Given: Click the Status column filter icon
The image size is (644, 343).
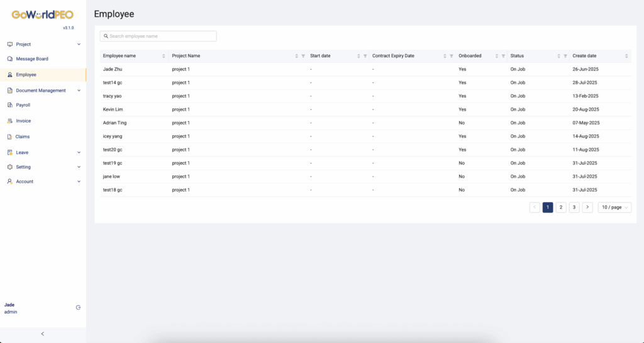Looking at the screenshot, I should pyautogui.click(x=565, y=56).
